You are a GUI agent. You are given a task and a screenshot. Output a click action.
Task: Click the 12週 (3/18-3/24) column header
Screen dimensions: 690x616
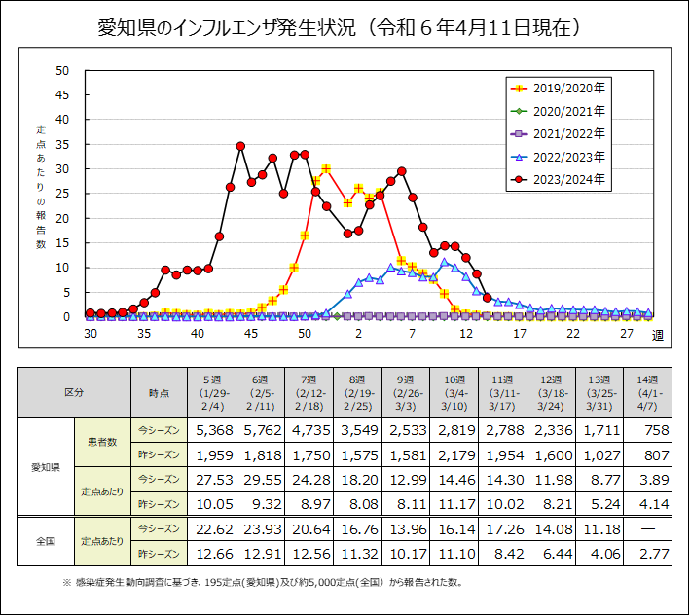551,392
